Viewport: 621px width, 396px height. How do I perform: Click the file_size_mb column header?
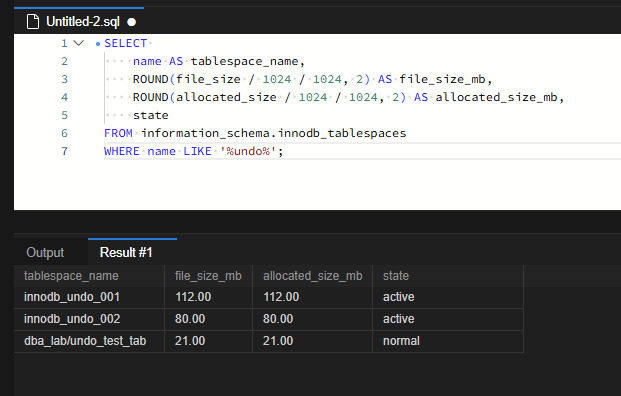208,276
